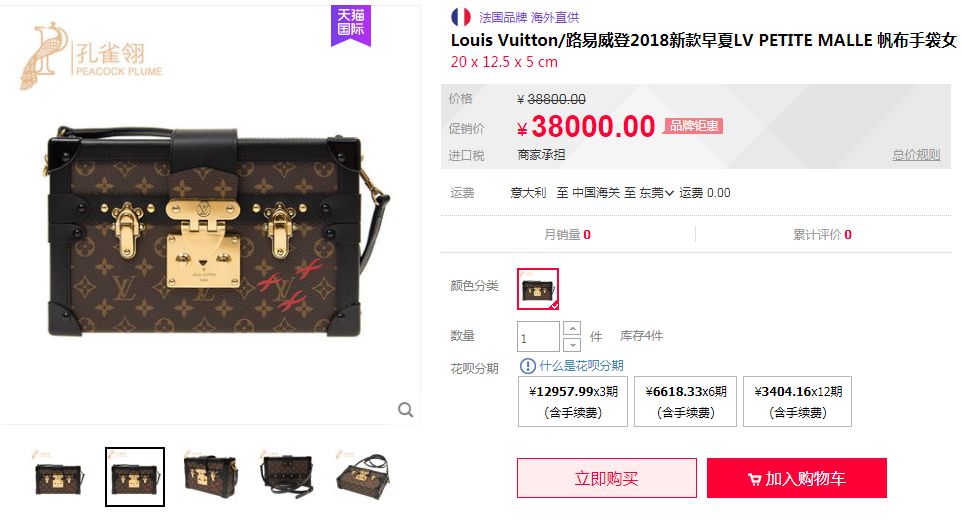Image resolution: width=962 pixels, height=530 pixels.
Task: Increase quantity with the up arrow
Action: pyautogui.click(x=572, y=329)
